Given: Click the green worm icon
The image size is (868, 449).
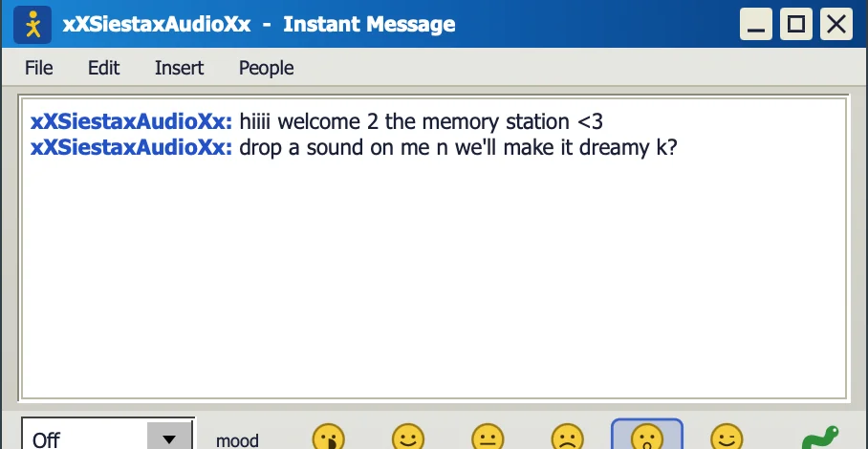Looking at the screenshot, I should 821,438.
